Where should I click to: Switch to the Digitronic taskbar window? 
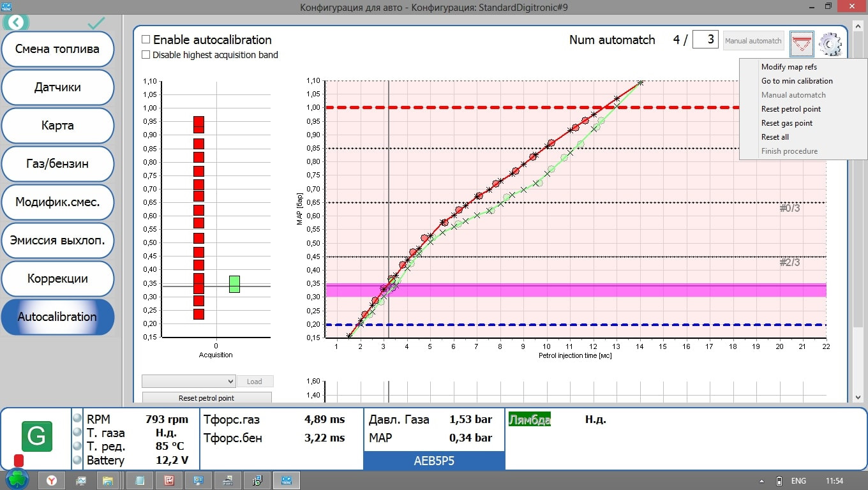click(x=286, y=480)
